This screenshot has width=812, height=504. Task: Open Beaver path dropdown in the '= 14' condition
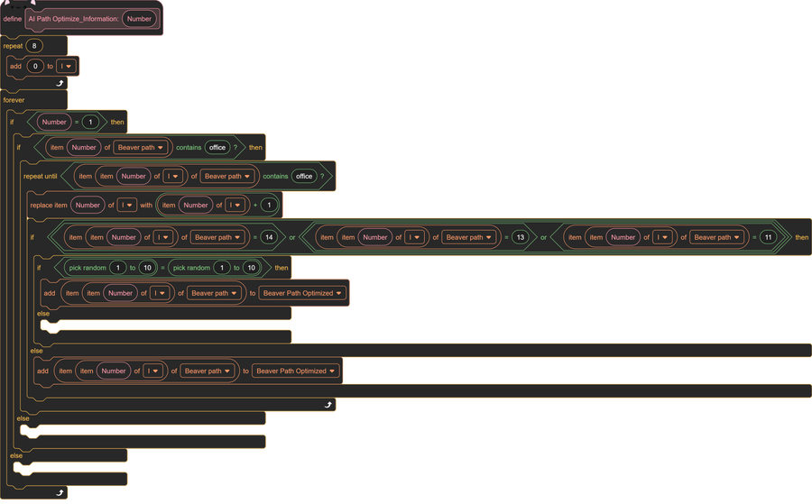point(217,237)
